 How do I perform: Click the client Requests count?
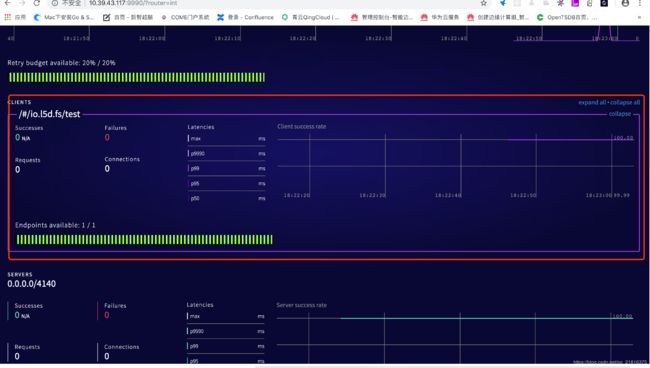17,169
